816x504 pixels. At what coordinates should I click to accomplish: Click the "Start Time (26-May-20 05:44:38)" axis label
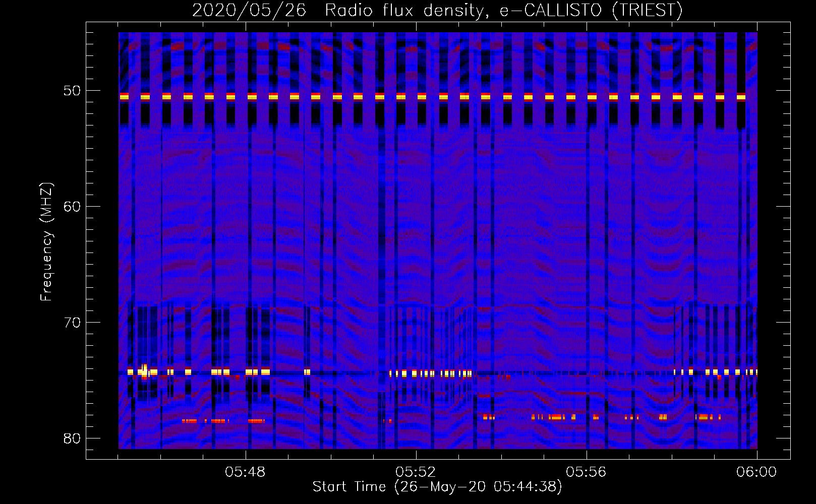(x=437, y=487)
